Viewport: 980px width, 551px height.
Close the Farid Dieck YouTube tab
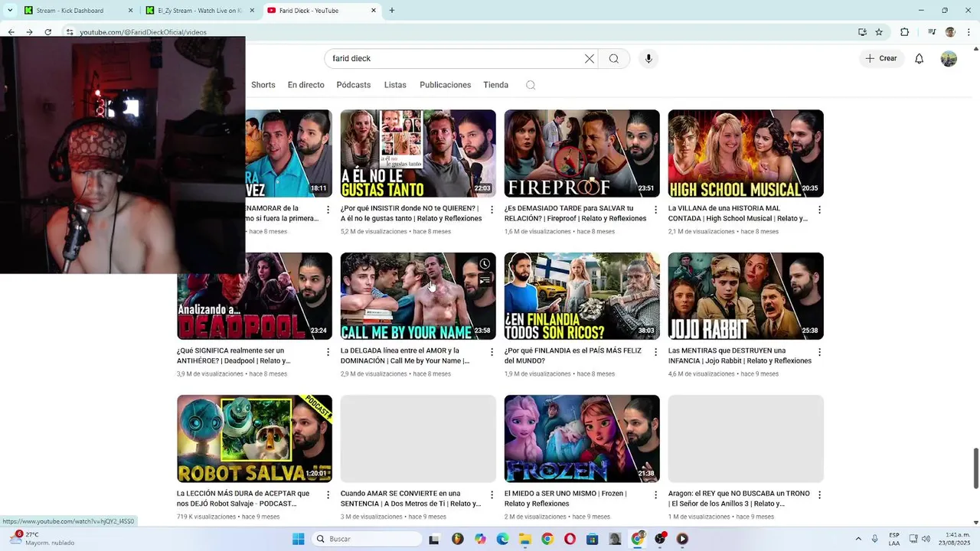374,11
